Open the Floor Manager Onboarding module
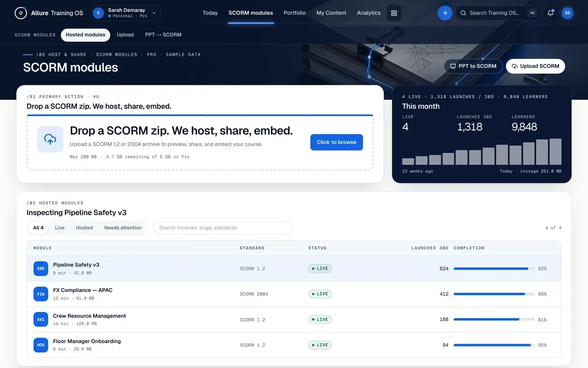This screenshot has width=588, height=368. (x=294, y=345)
